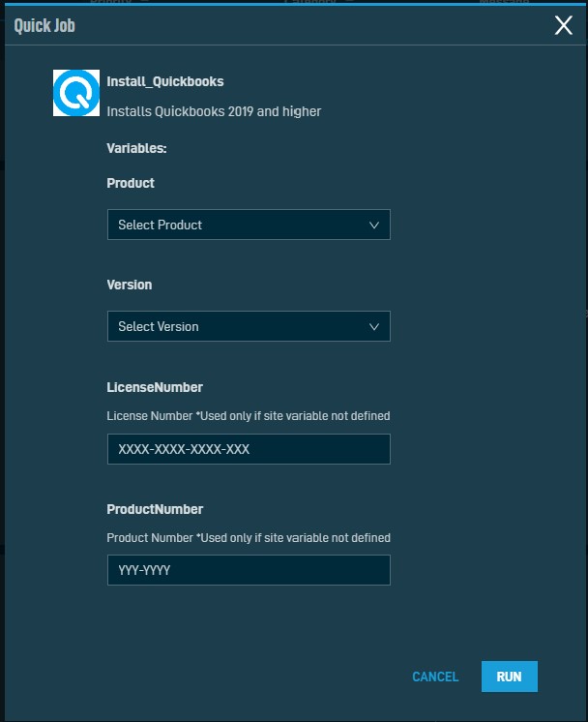The width and height of the screenshot is (588, 722).
Task: Click the Version label
Action: (130, 285)
